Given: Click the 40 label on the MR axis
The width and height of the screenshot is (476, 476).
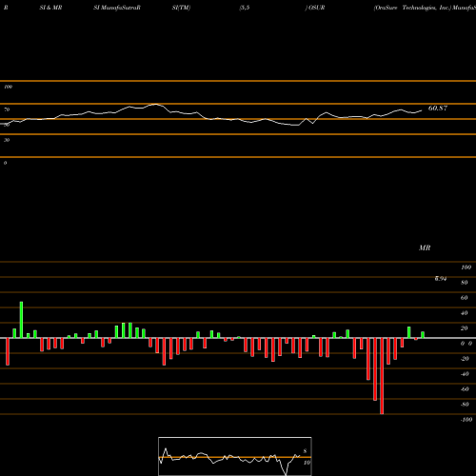Looking at the screenshot, I should (x=465, y=313).
